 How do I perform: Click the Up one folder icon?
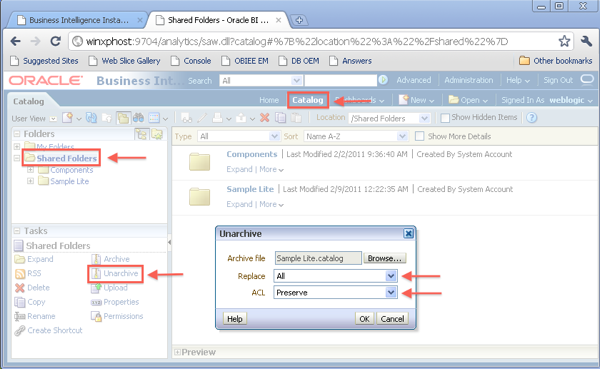coord(107,118)
